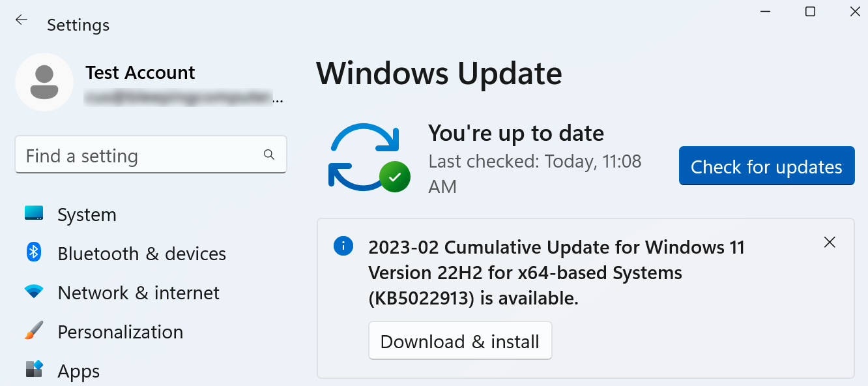Open Bluetooth & devices via its icon
This screenshot has height=386, width=868.
(33, 253)
